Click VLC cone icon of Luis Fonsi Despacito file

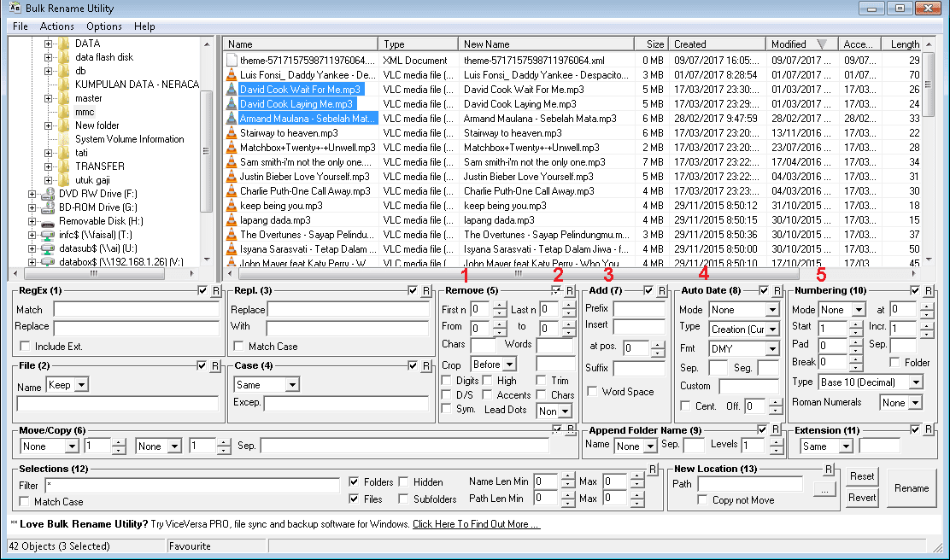(231, 74)
